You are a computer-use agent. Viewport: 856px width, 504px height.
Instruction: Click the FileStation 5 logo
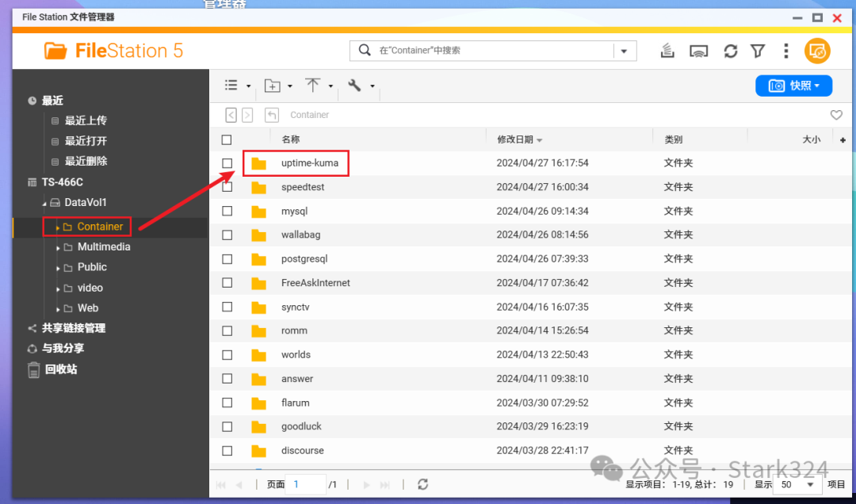[x=113, y=51]
